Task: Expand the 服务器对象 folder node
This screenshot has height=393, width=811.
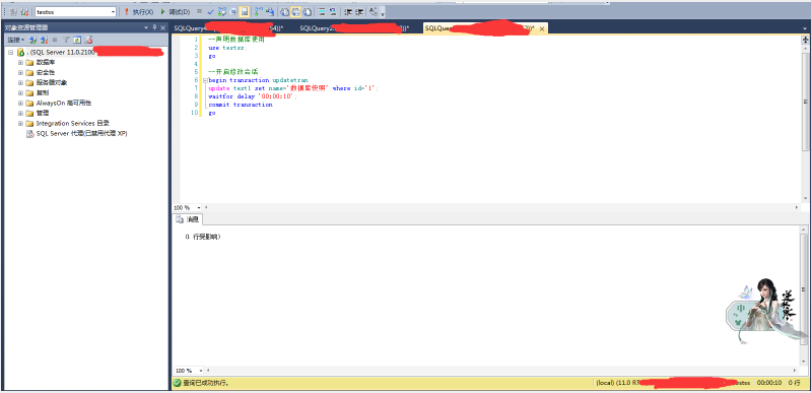Action: point(21,83)
